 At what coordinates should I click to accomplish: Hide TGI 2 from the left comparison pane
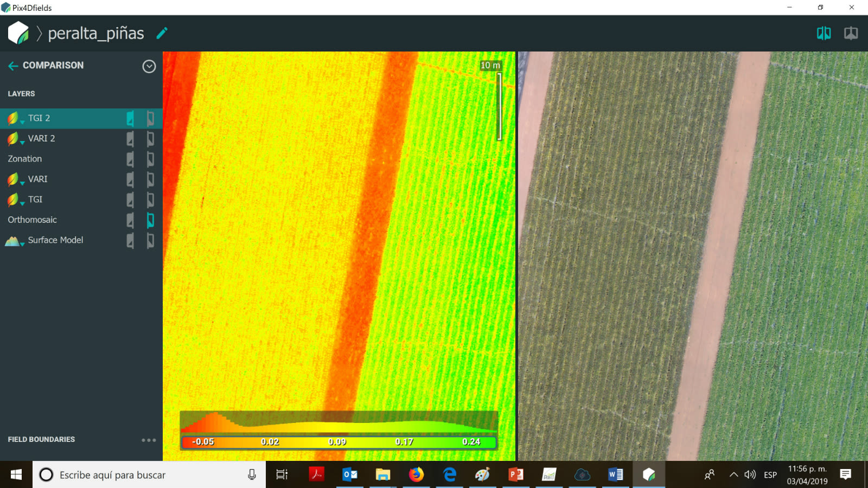tap(130, 118)
